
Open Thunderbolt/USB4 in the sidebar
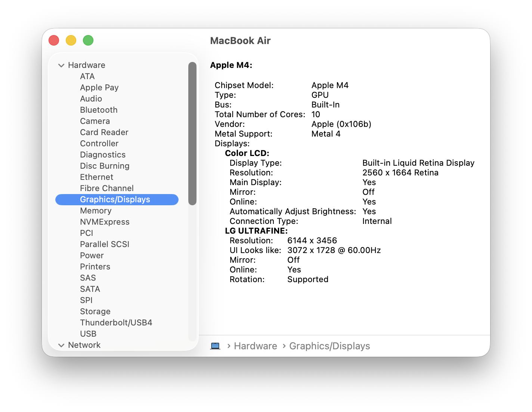coord(116,322)
